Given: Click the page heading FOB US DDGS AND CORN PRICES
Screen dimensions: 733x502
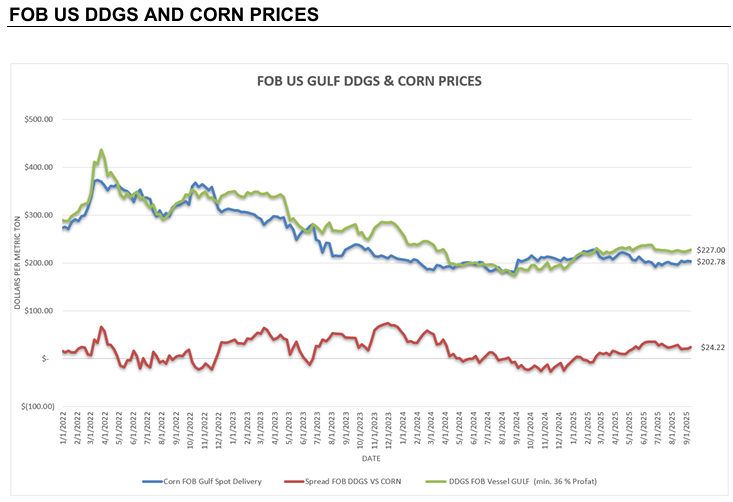Looking at the screenshot, I should tap(164, 14).
